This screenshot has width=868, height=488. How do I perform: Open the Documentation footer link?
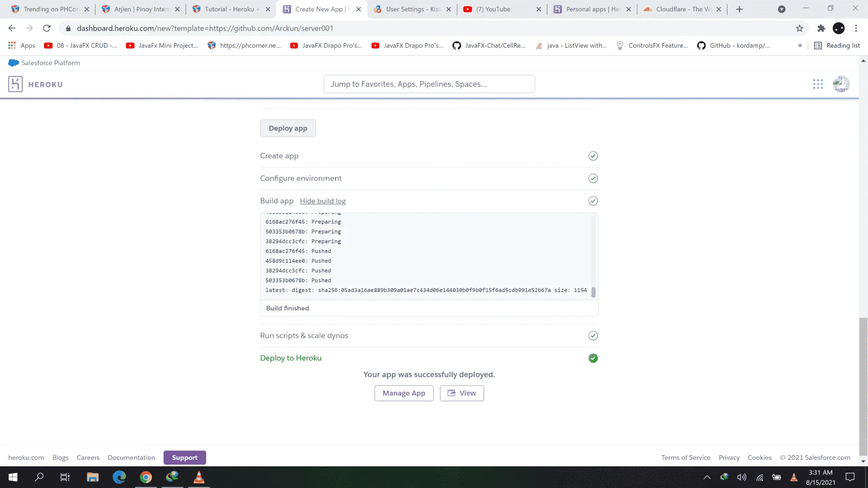click(x=132, y=458)
